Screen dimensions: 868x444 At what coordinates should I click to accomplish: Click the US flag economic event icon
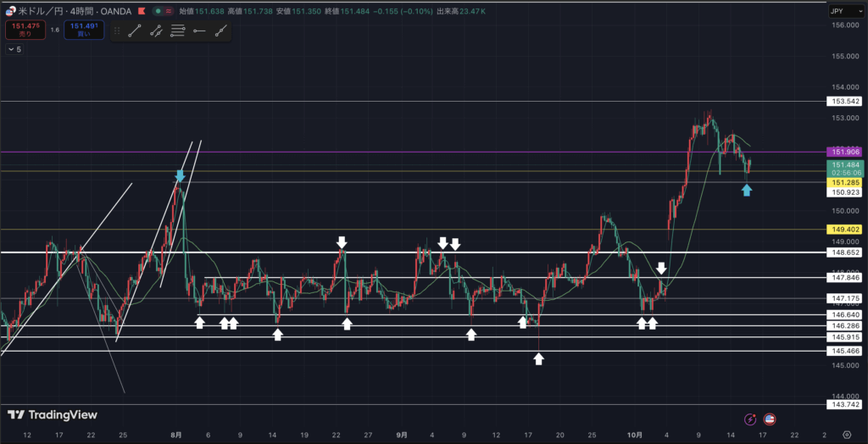770,419
